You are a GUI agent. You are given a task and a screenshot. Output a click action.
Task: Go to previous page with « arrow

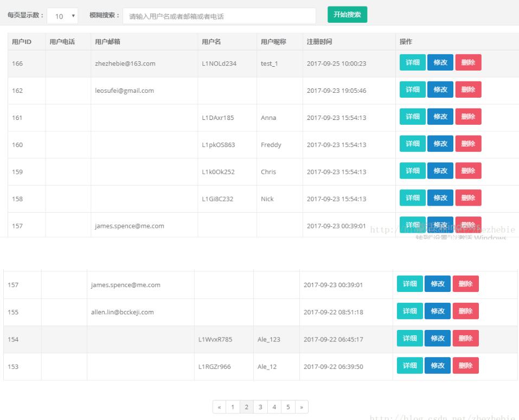219,407
